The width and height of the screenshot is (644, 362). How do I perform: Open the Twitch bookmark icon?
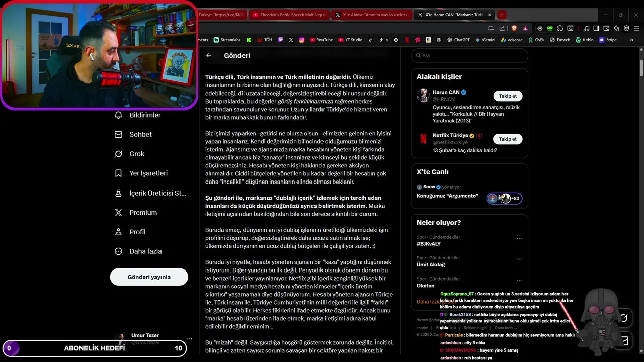280,40
